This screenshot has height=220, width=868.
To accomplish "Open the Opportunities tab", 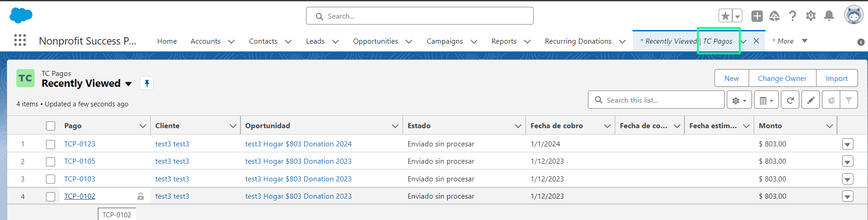I will click(x=375, y=41).
